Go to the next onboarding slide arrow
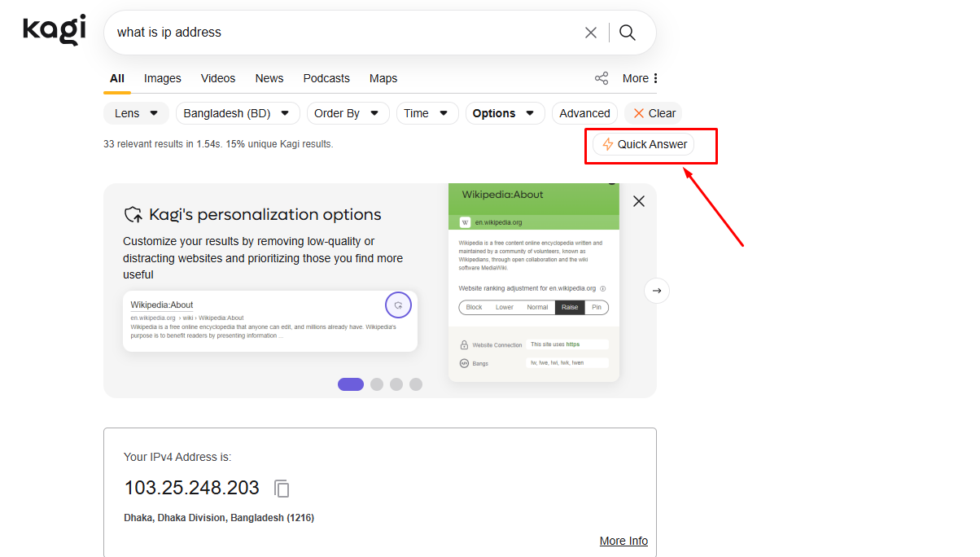 pos(657,291)
